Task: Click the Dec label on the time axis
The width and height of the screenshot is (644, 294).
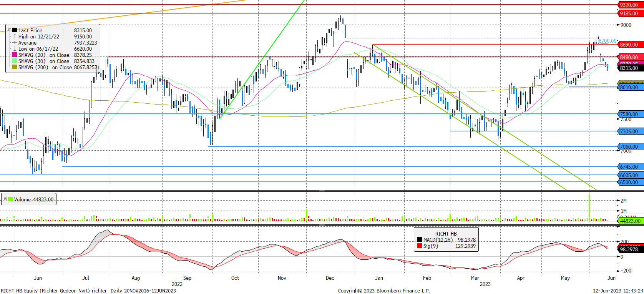Action: click(x=330, y=278)
